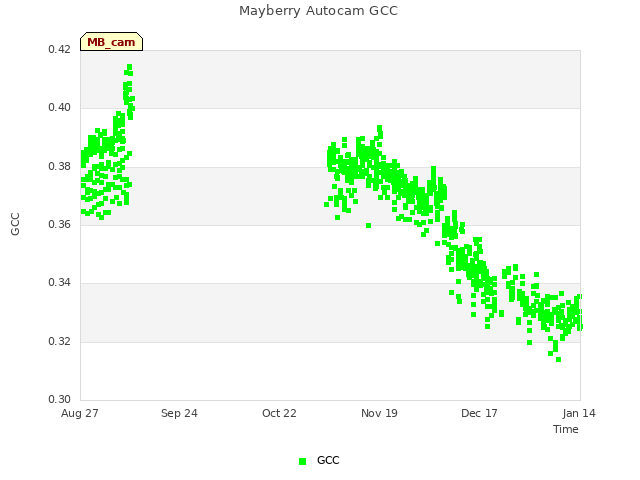Click the green GCC legend swatch

point(302,461)
